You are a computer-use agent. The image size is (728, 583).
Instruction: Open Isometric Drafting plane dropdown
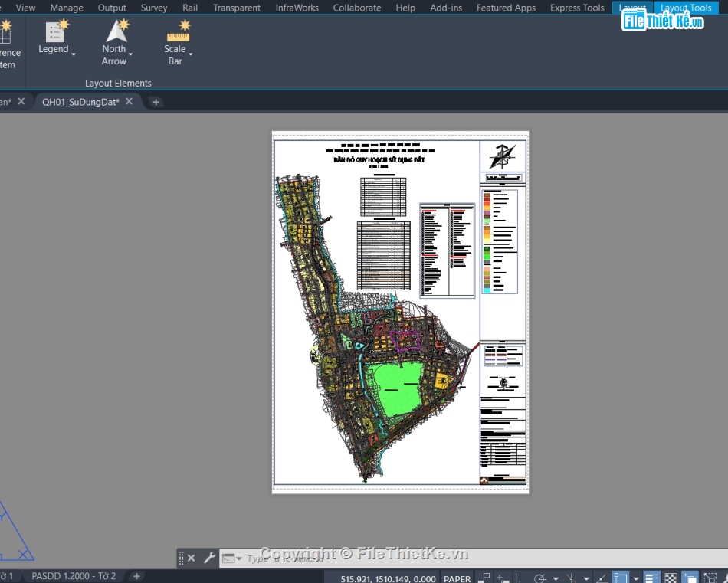coord(586,578)
